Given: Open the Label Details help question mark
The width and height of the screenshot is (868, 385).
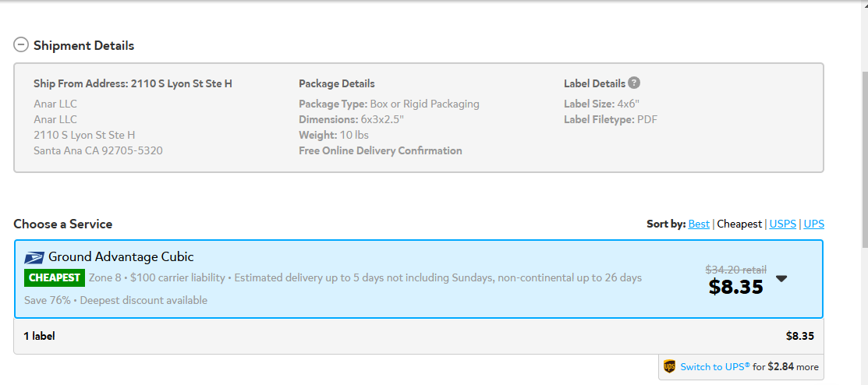Looking at the screenshot, I should [x=634, y=83].
